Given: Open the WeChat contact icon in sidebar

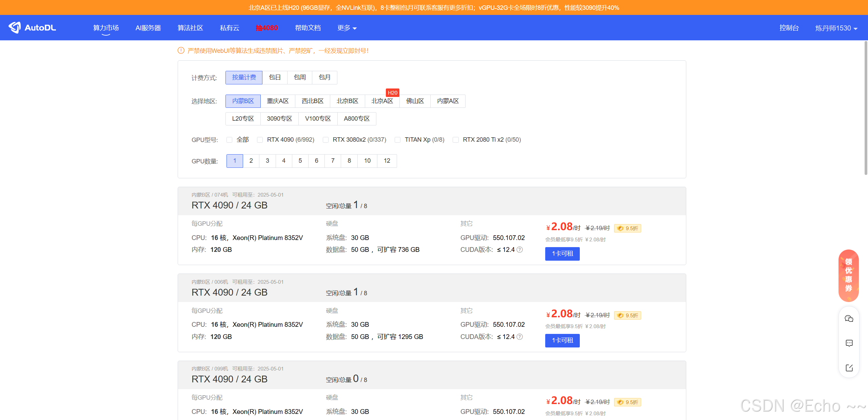Looking at the screenshot, I should tap(849, 319).
